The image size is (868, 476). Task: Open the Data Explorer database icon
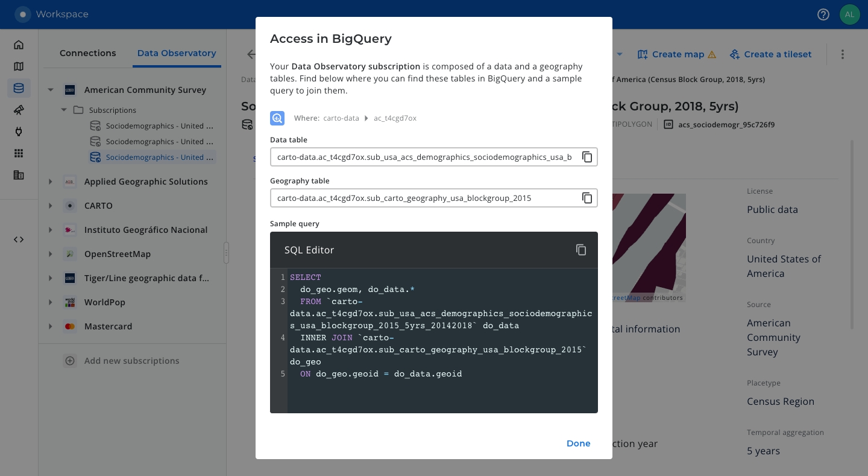pos(19,88)
